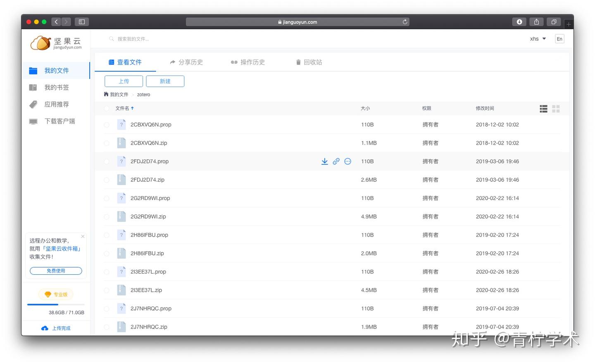Click the 上传 button
This screenshot has width=595, height=364.
click(x=124, y=81)
